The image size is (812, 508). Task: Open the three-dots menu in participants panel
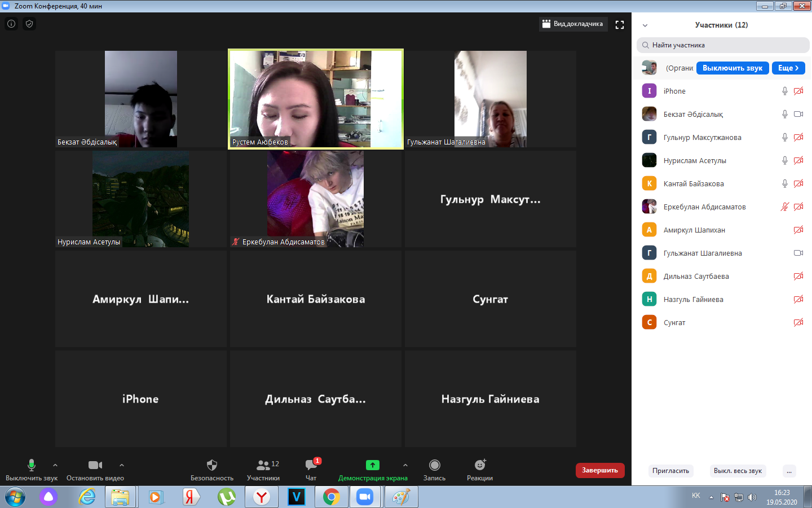pos(789,471)
